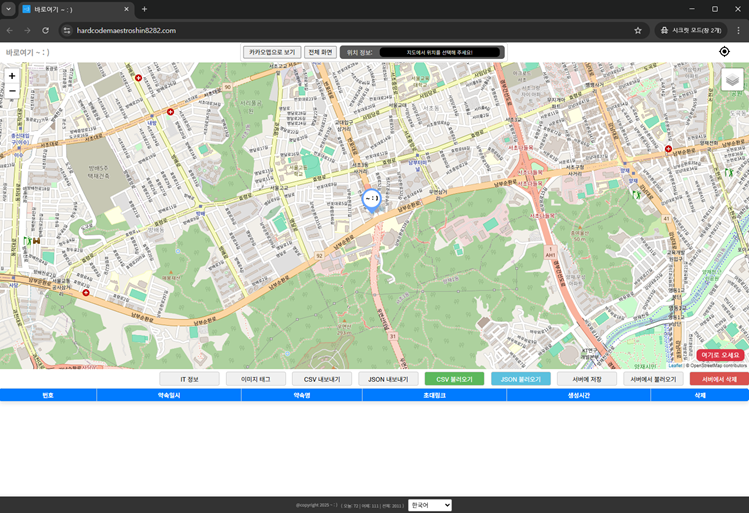
Task: Click JSON 내보내기 export button
Action: (388, 379)
